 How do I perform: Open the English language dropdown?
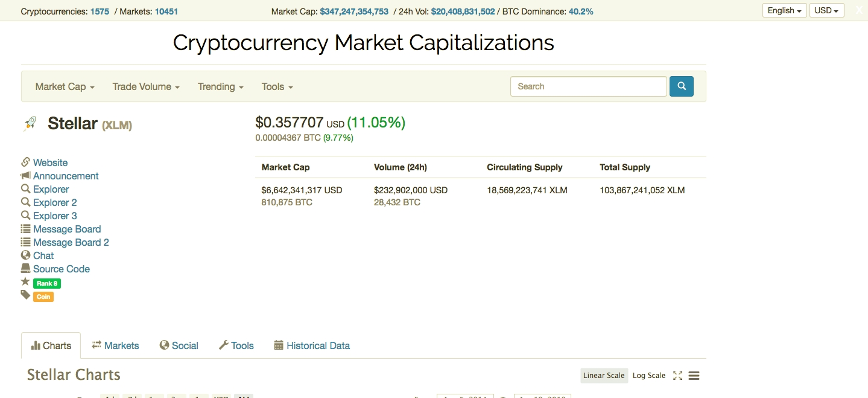click(785, 11)
